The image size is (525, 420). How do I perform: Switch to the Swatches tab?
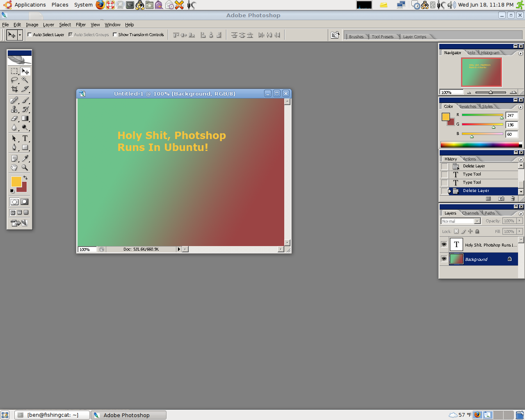click(x=468, y=106)
